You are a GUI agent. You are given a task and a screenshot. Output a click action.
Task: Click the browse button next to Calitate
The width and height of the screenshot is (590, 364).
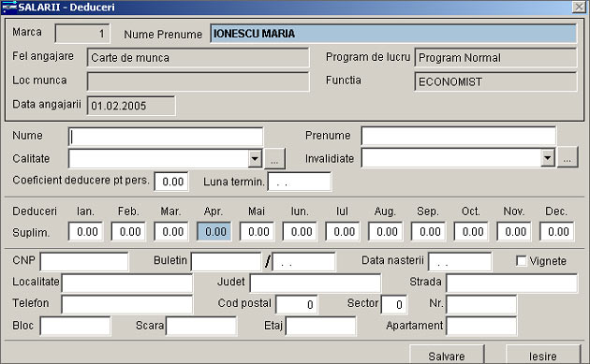pos(274,159)
